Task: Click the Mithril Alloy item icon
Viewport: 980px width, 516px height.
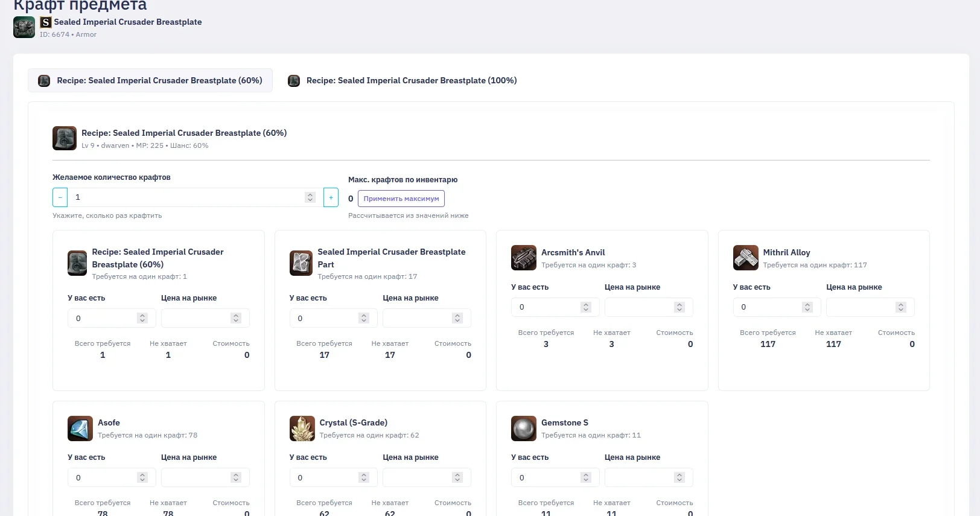Action: [745, 258]
